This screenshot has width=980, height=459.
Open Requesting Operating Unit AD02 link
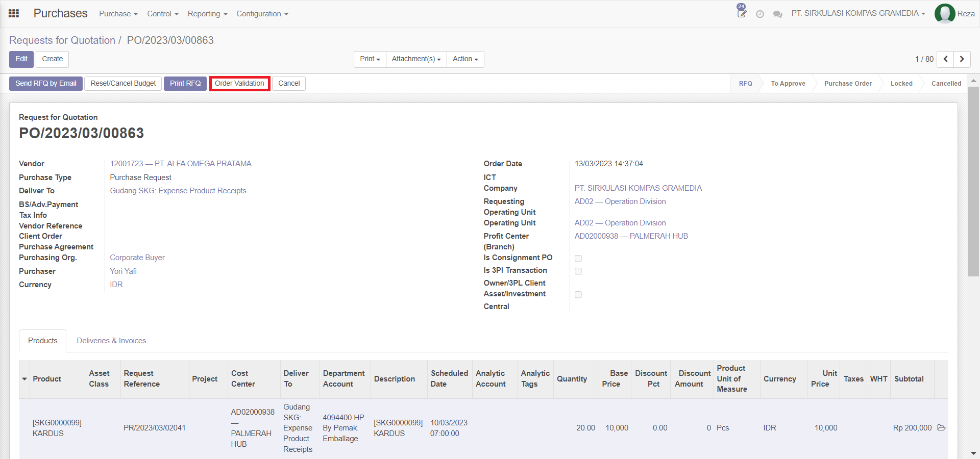(620, 201)
